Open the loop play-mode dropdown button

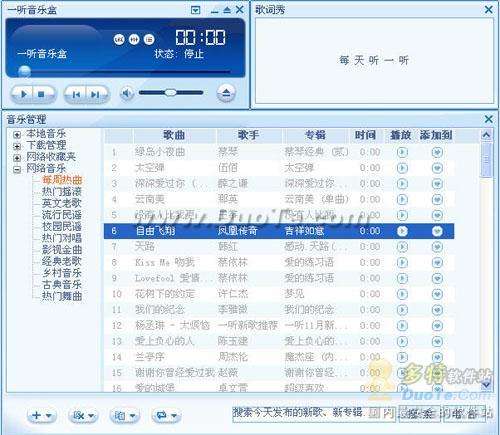(166, 416)
